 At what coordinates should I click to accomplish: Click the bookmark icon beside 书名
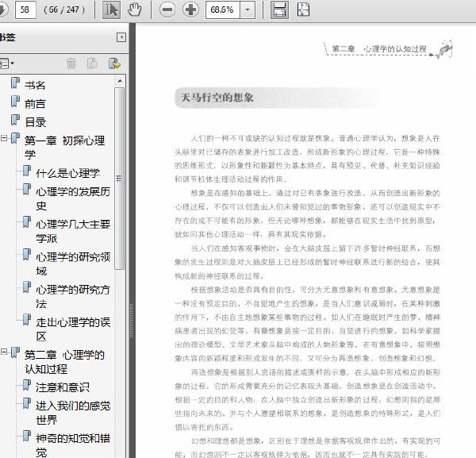(16, 83)
